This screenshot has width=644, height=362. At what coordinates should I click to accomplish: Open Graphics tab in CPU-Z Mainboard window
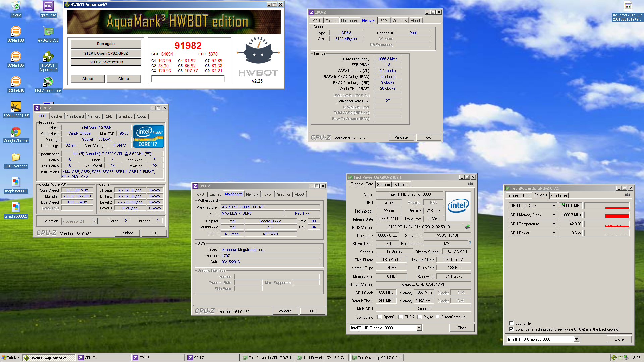pyautogui.click(x=283, y=194)
